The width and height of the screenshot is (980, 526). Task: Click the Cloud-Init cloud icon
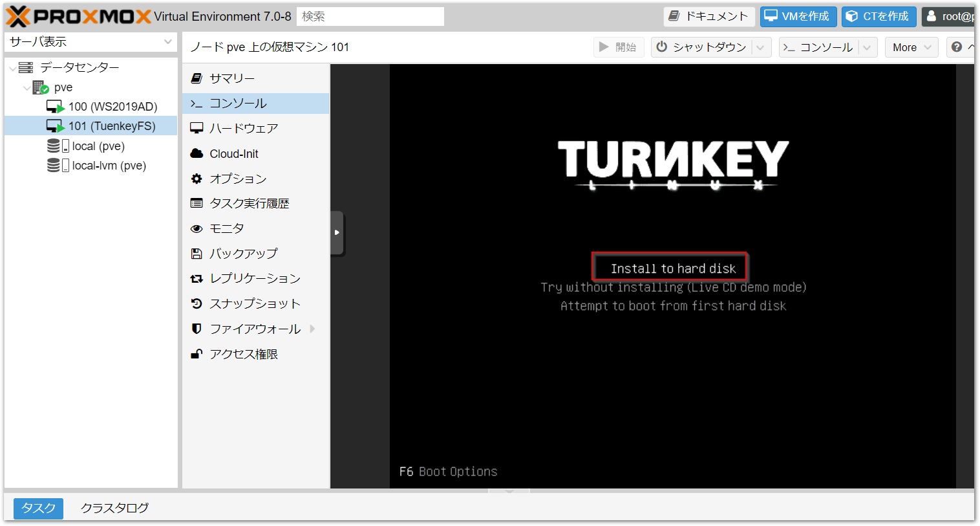click(x=197, y=153)
